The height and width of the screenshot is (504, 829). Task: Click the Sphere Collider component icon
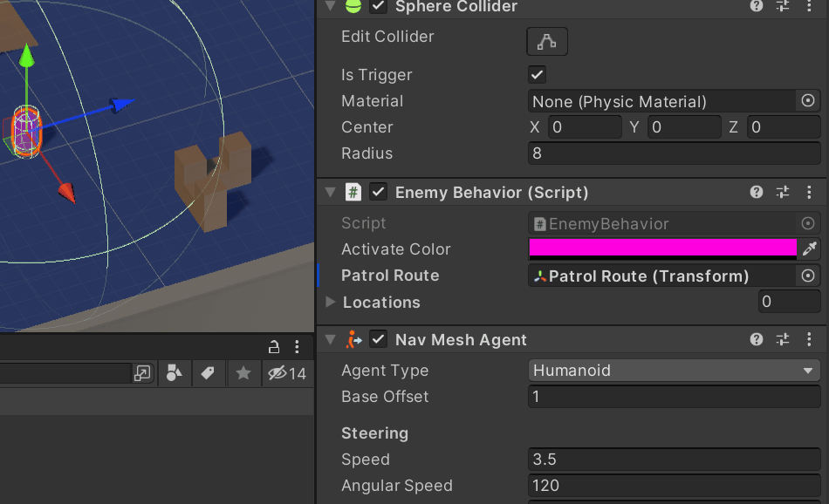pos(353,6)
